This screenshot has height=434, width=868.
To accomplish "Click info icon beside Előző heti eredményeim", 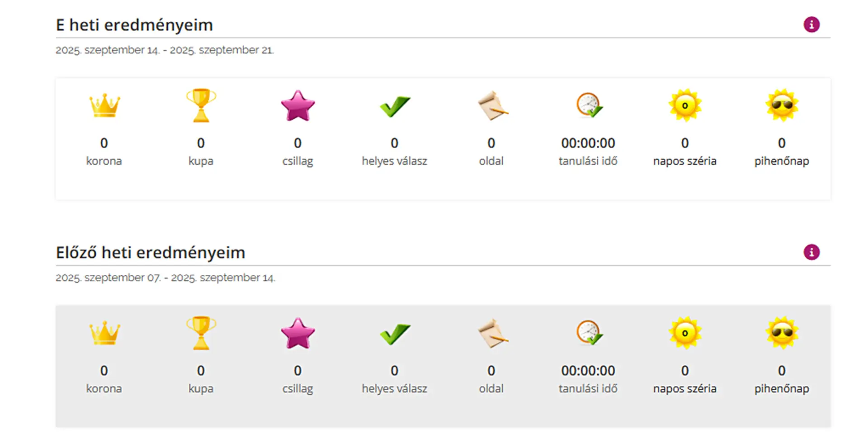I will click(x=811, y=252).
